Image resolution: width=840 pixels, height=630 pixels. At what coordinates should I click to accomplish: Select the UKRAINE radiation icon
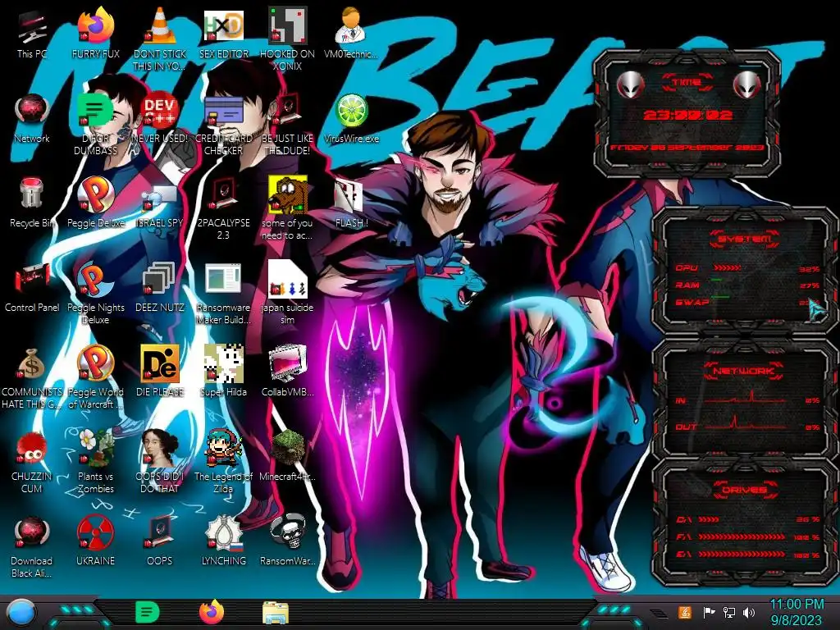95,532
